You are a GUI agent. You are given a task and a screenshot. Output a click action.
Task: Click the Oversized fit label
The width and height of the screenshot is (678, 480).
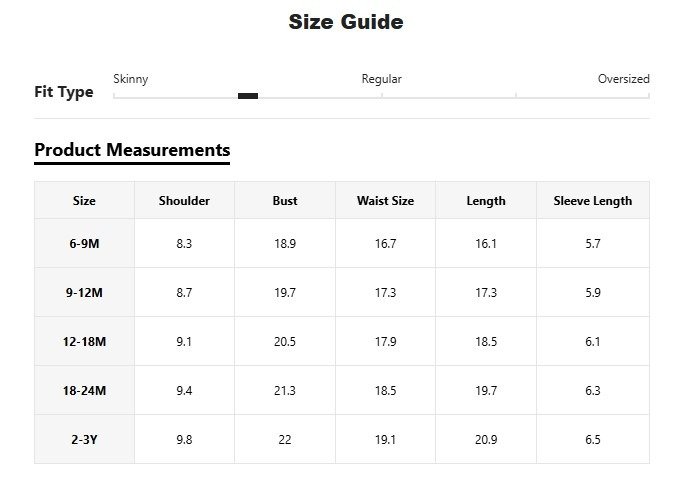point(623,79)
